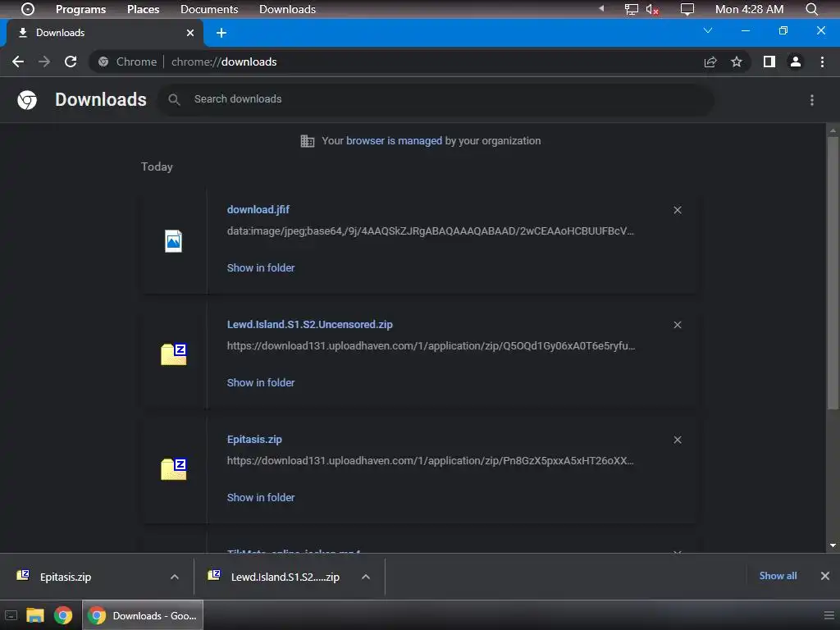Expand the tray arrow in top panel
The height and width of the screenshot is (630, 840).
click(601, 8)
